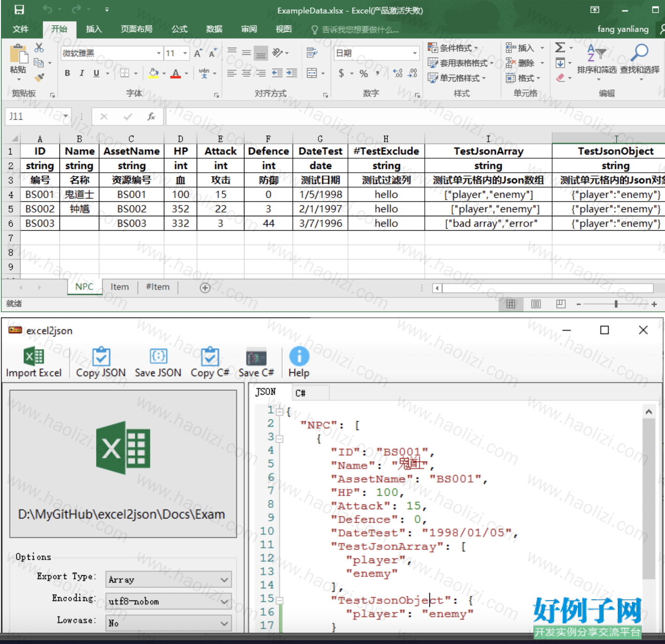
Task: Apply percent style with the % icon
Action: pos(363,73)
